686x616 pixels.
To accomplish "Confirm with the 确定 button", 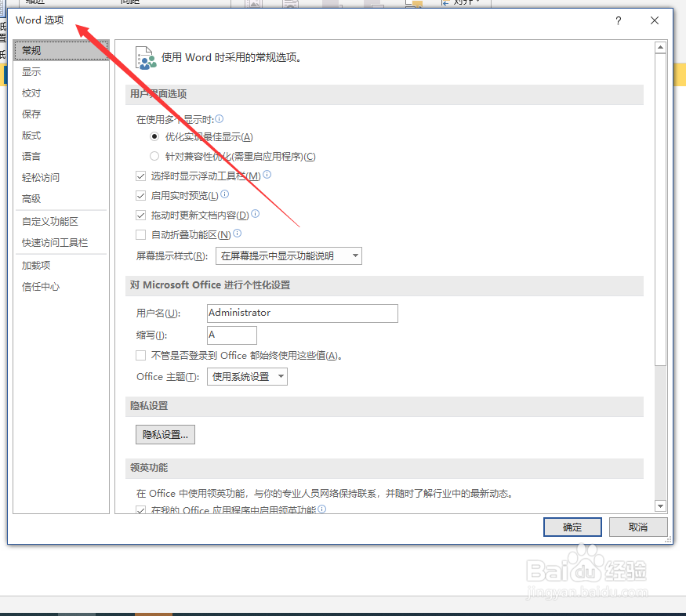I will click(572, 527).
